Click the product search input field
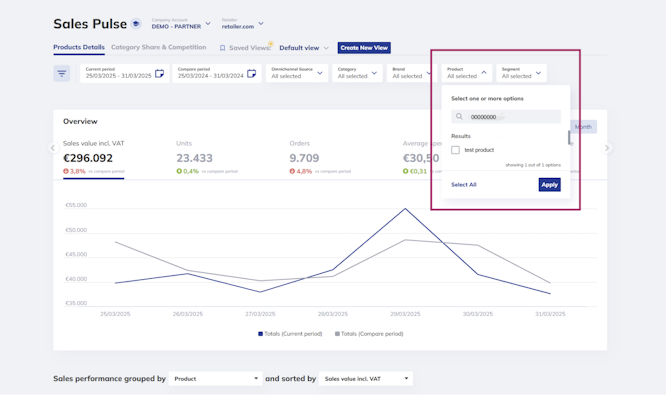 506,117
